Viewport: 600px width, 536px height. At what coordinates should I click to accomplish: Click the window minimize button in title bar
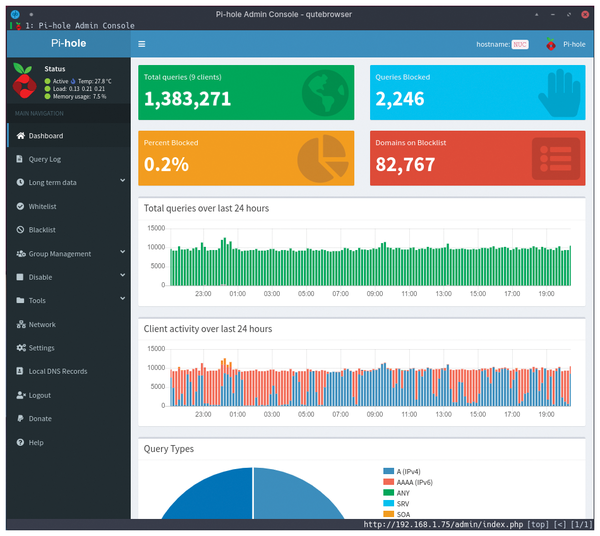553,15
